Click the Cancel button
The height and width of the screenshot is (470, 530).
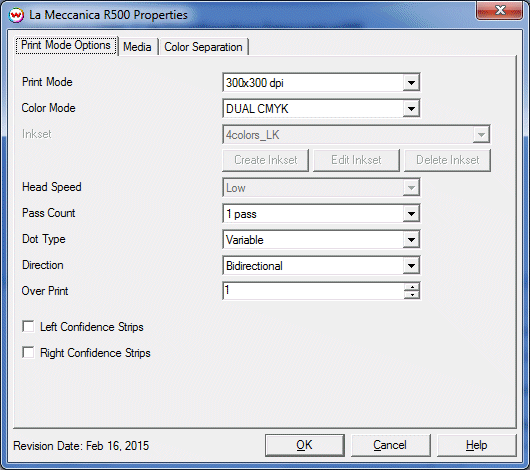[x=390, y=445]
